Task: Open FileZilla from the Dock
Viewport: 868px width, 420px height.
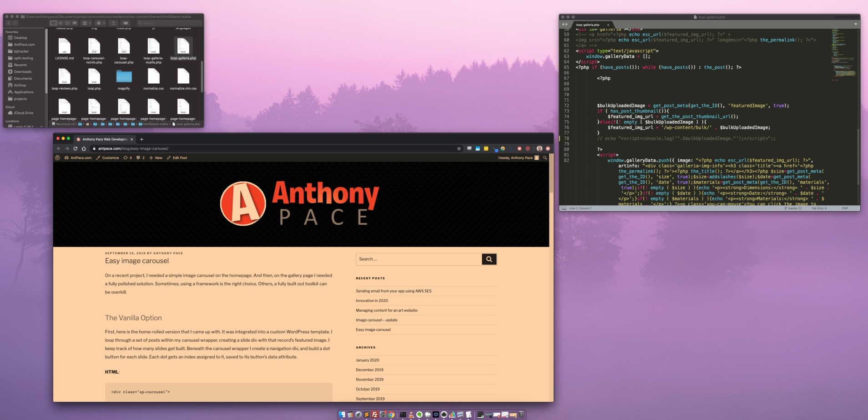Action: click(375, 415)
